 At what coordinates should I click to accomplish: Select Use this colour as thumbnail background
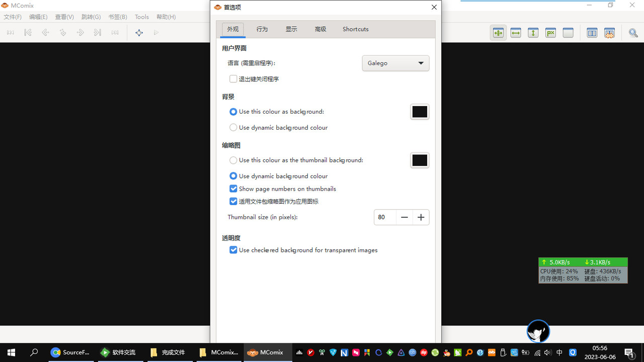click(233, 160)
